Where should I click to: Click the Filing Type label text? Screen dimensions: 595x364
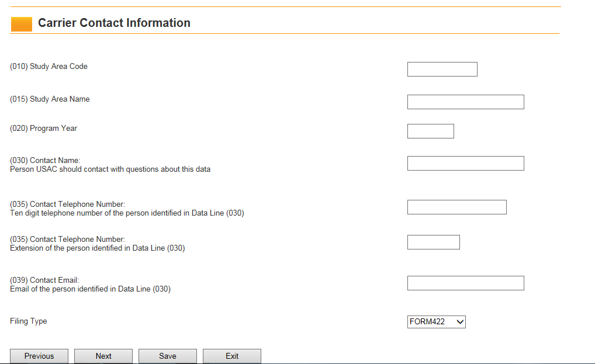pyautogui.click(x=29, y=321)
